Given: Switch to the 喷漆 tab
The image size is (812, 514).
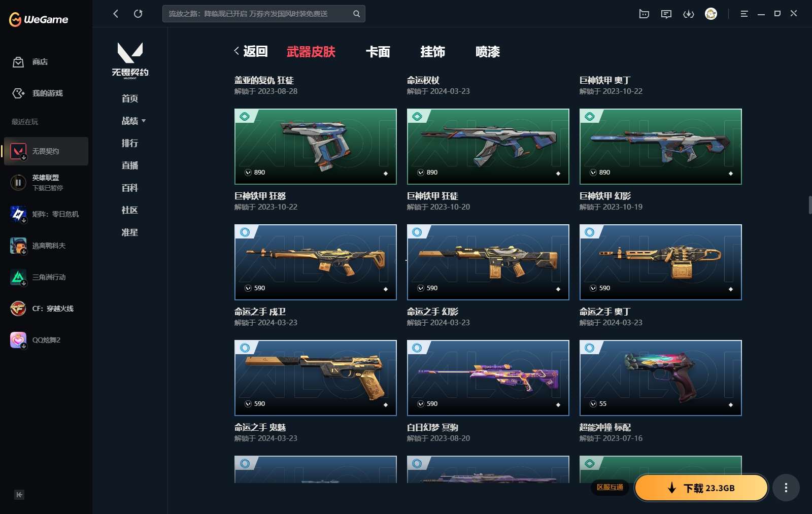Looking at the screenshot, I should pyautogui.click(x=488, y=52).
